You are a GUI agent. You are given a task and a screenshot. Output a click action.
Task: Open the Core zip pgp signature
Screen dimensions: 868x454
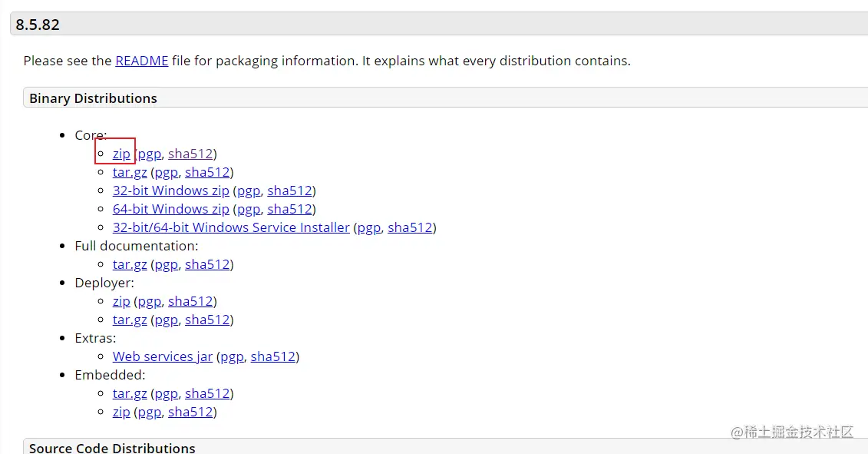pyautogui.click(x=150, y=154)
